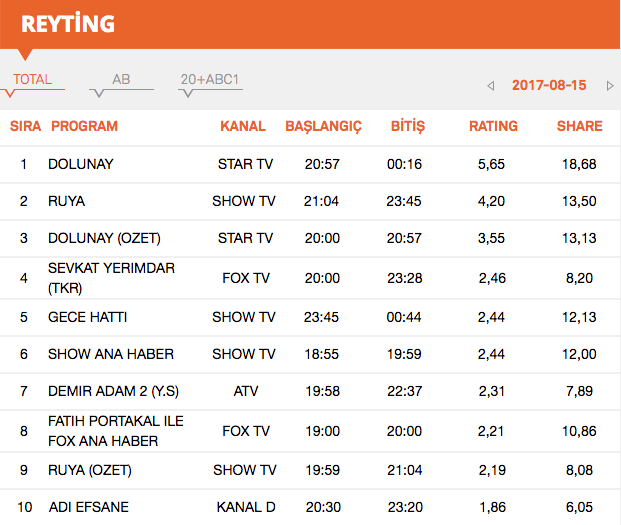Select the GECE HATTI program row
Image resolution: width=621 pixels, height=525 pixels.
[87, 317]
